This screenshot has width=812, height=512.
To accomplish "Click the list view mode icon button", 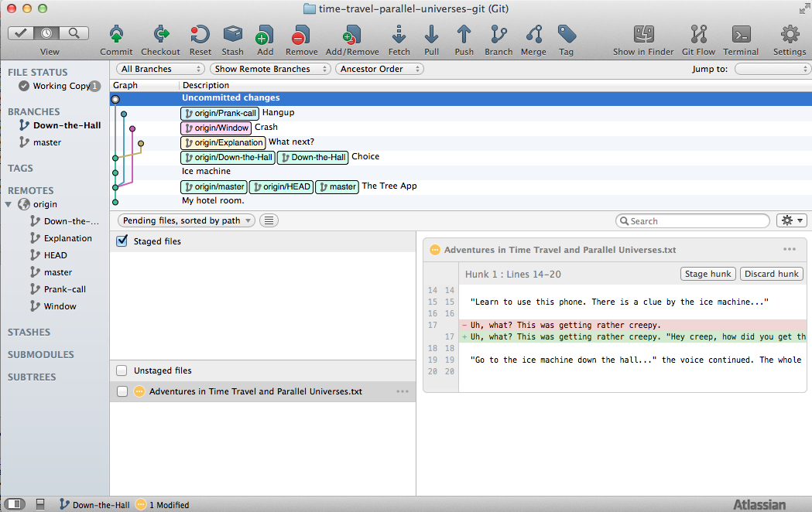I will tap(269, 220).
